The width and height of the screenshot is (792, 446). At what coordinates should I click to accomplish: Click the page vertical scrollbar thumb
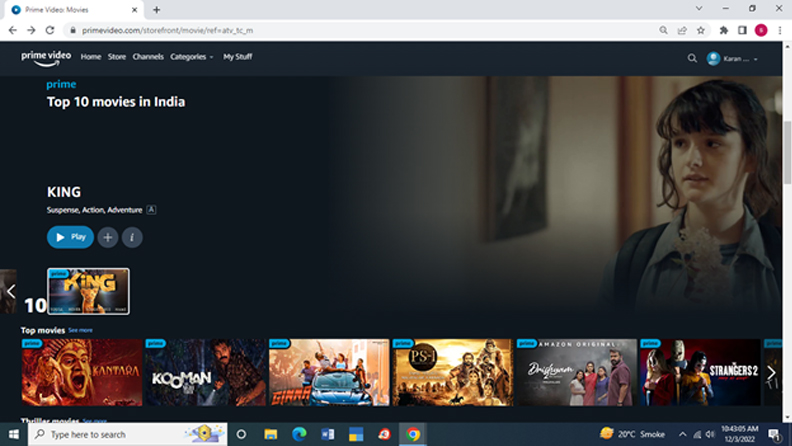coord(787,152)
